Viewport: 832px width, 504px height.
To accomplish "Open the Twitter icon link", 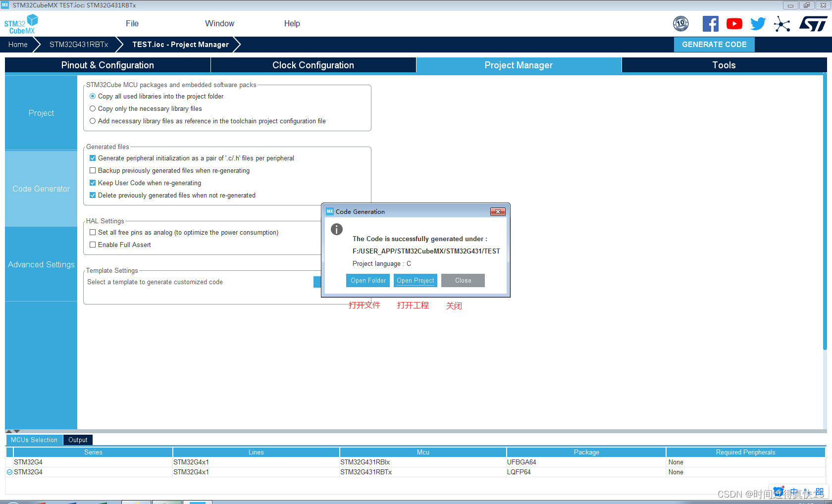I will click(758, 24).
